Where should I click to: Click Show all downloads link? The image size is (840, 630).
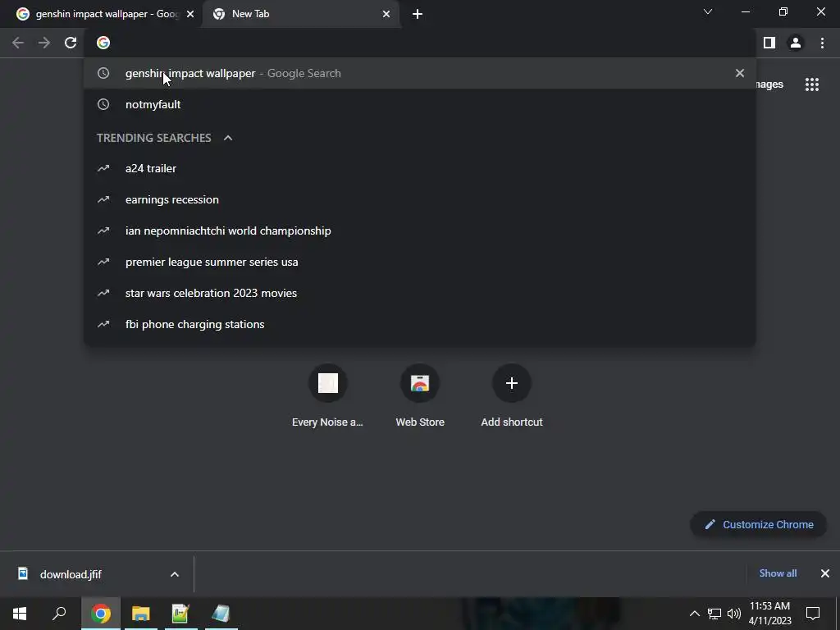[778, 573]
